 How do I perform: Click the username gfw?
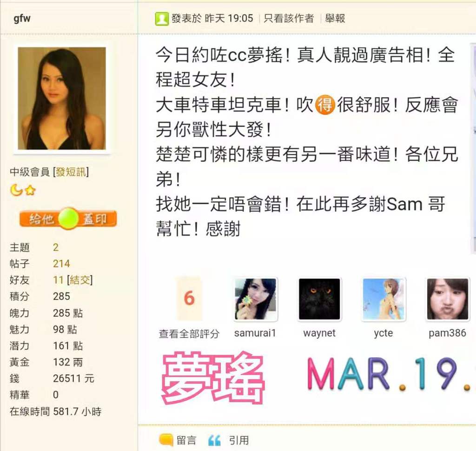[x=22, y=18]
